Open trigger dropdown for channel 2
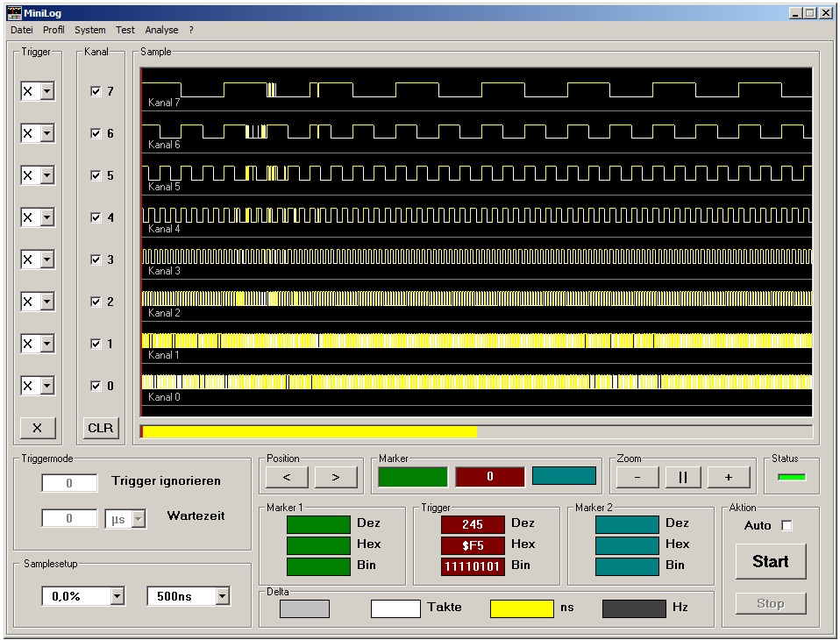 tap(47, 302)
